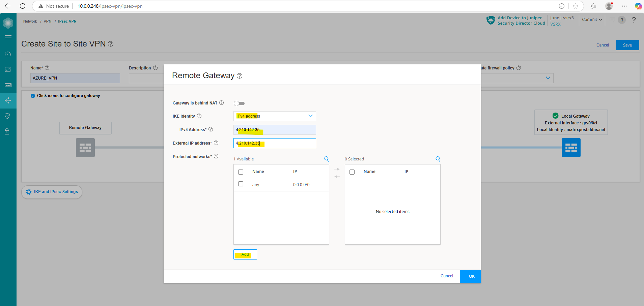Search selected protected networks magnifier
This screenshot has width=644, height=306.
[x=438, y=159]
